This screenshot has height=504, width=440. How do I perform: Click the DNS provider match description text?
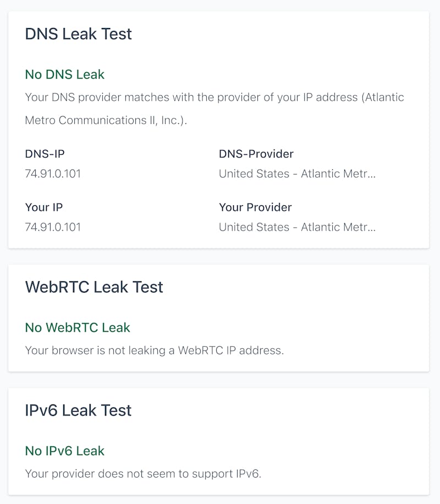(215, 98)
